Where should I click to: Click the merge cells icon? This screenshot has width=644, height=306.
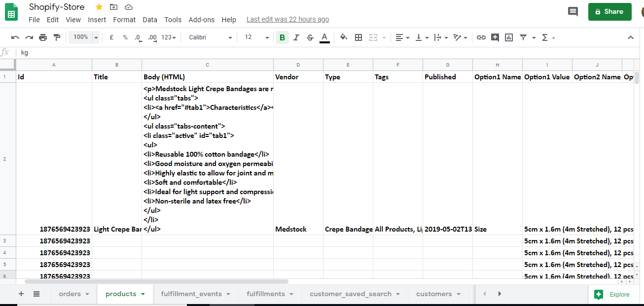point(373,37)
